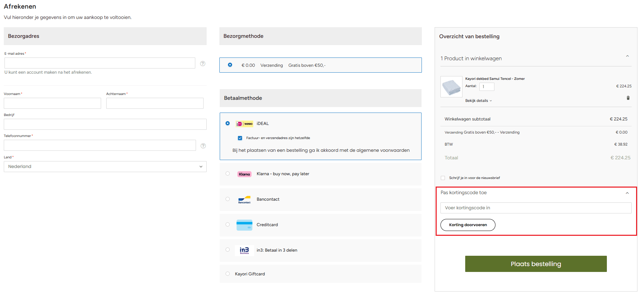Viewport: 644px width, 295px height.
Task: Click the help icon beside the phone number field
Action: click(x=203, y=146)
